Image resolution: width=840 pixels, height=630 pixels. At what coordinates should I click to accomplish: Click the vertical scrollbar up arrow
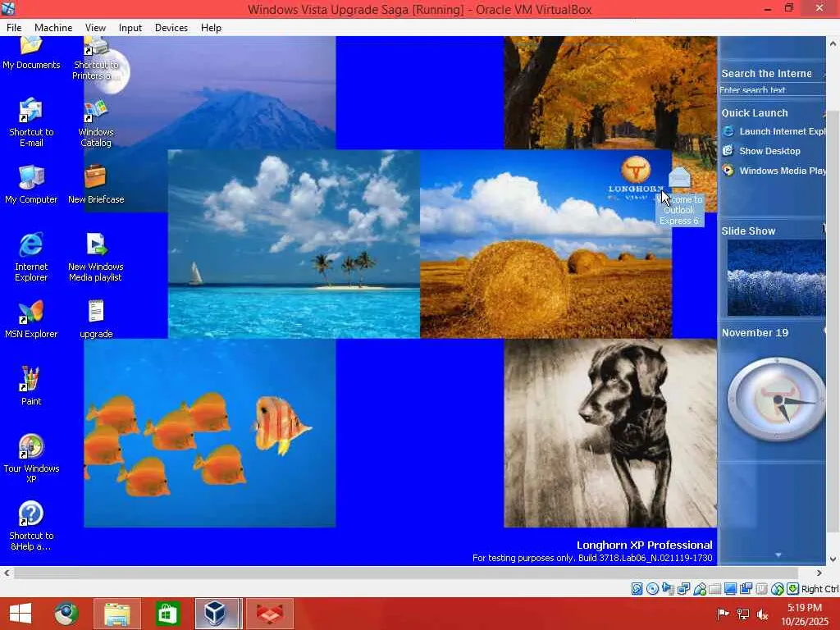(833, 44)
